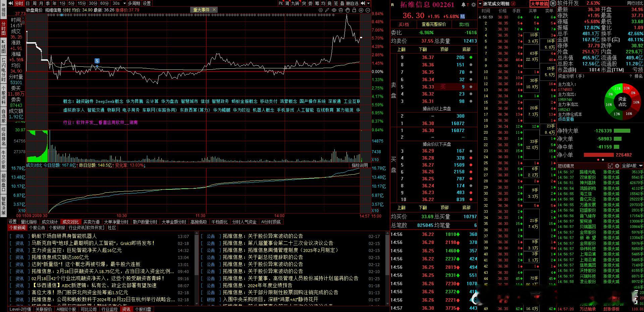Screen dimensions: 644x312
Task: Click 删自选 to remove from watchlist
Action: pos(352,3)
